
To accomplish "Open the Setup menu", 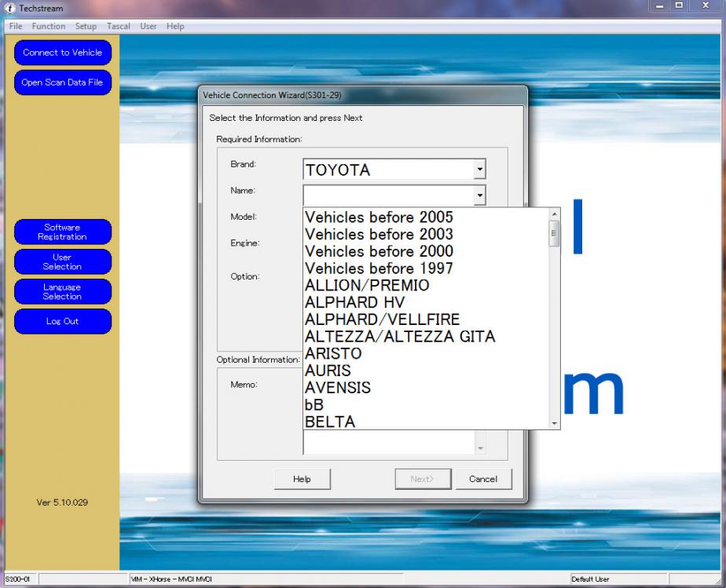I will click(x=86, y=27).
